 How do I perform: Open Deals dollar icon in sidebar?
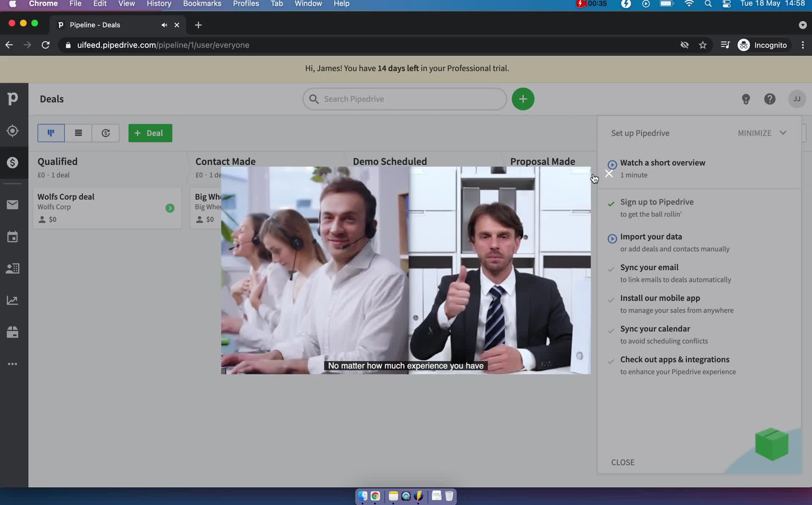point(13,162)
